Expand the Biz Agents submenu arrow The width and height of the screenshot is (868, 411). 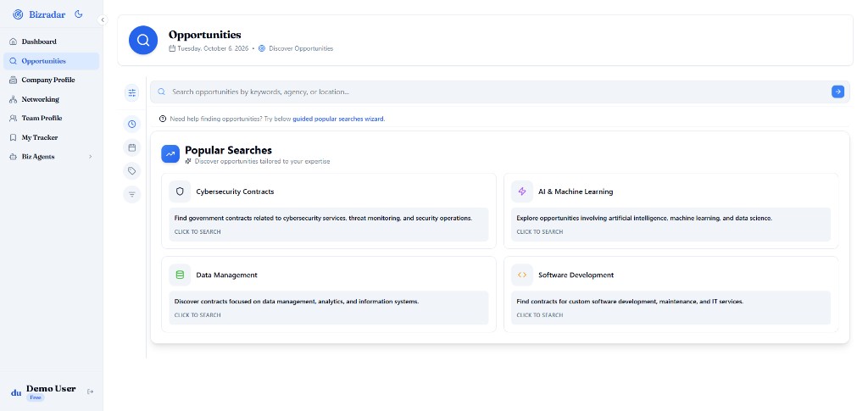pyautogui.click(x=90, y=157)
